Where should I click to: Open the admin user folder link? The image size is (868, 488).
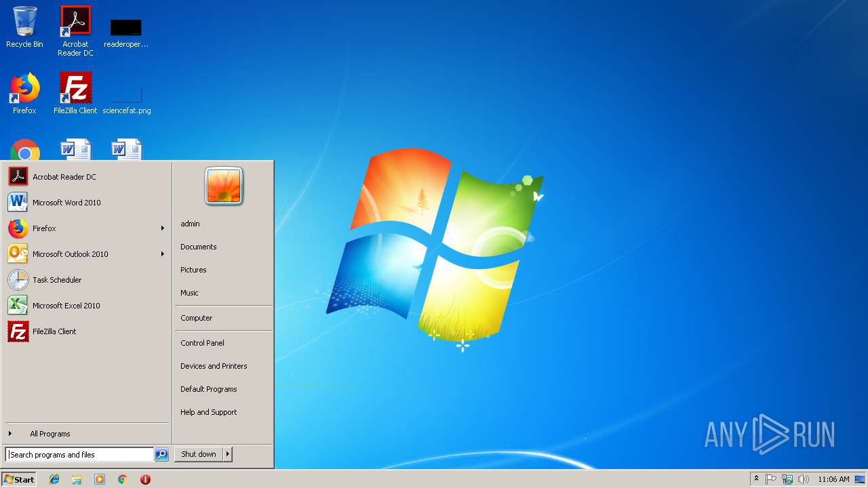224,224
